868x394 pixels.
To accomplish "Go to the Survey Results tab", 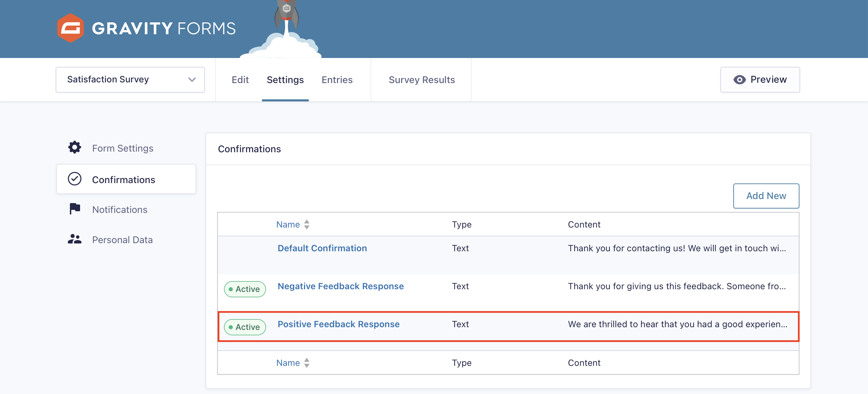I will 422,80.
